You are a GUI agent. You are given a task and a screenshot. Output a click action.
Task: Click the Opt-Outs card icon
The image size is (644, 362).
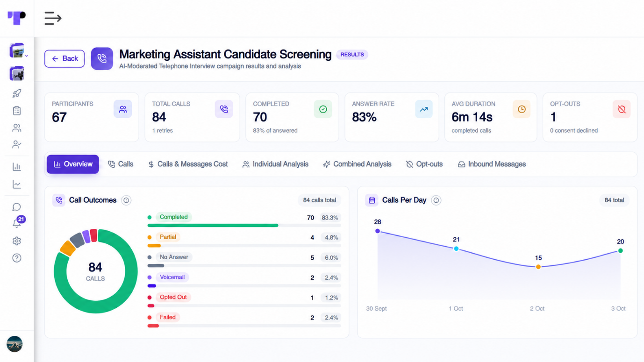(x=622, y=109)
